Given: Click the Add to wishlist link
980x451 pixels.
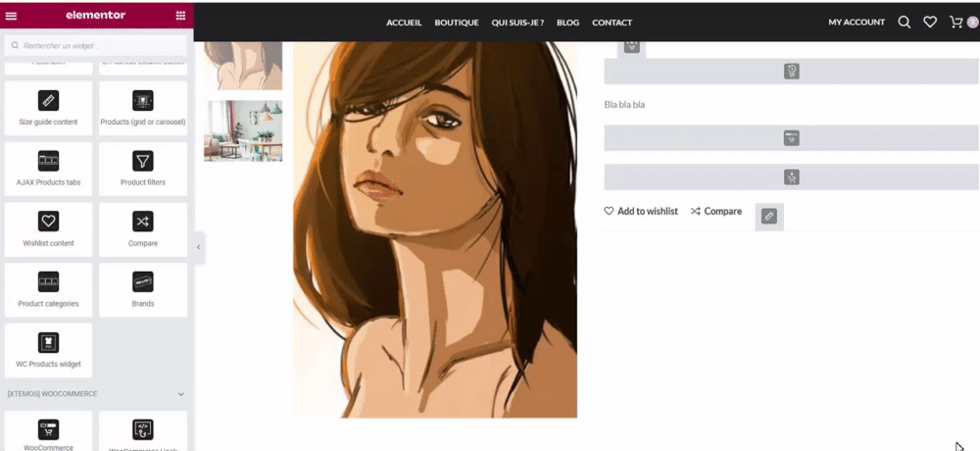Looking at the screenshot, I should tap(641, 212).
